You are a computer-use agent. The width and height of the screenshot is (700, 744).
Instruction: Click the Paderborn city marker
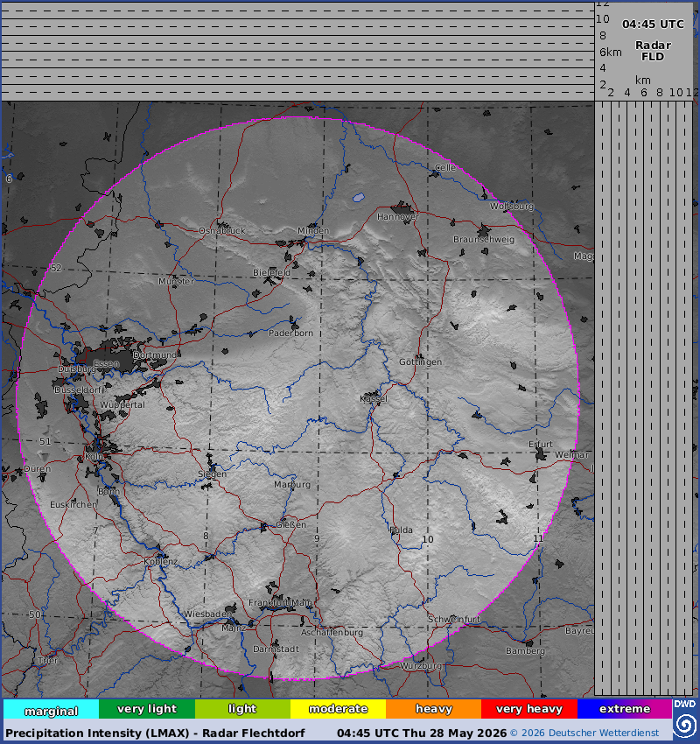[295, 324]
